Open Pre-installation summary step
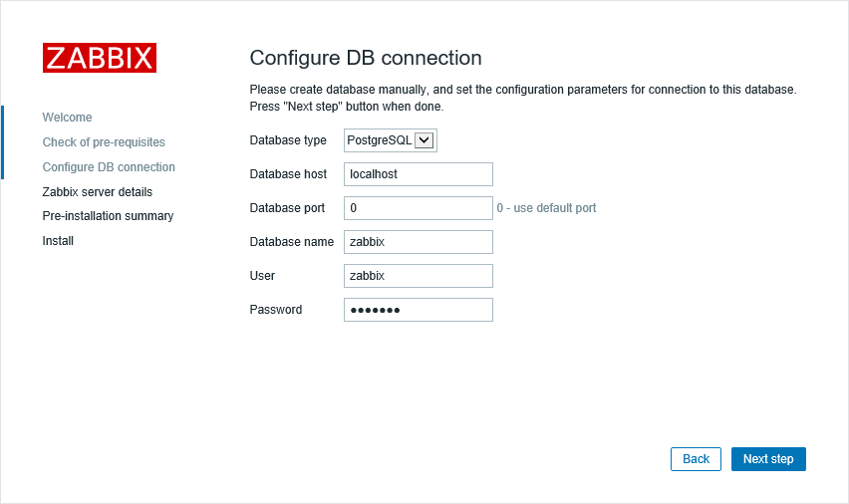 pyautogui.click(x=108, y=216)
